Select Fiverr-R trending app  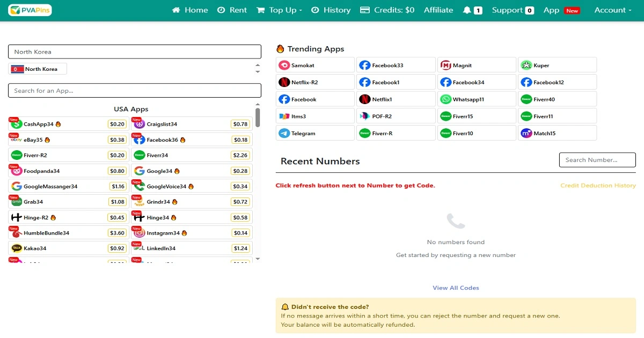(x=396, y=133)
